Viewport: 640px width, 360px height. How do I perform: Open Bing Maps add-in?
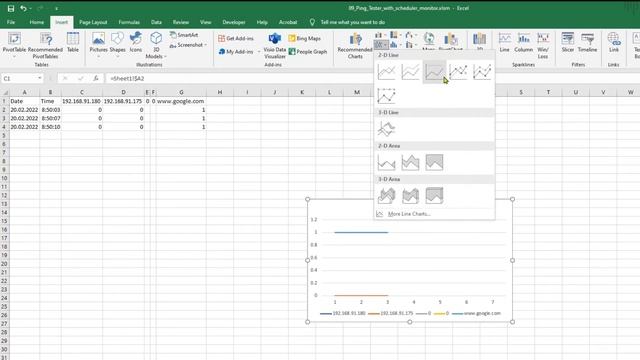click(304, 38)
